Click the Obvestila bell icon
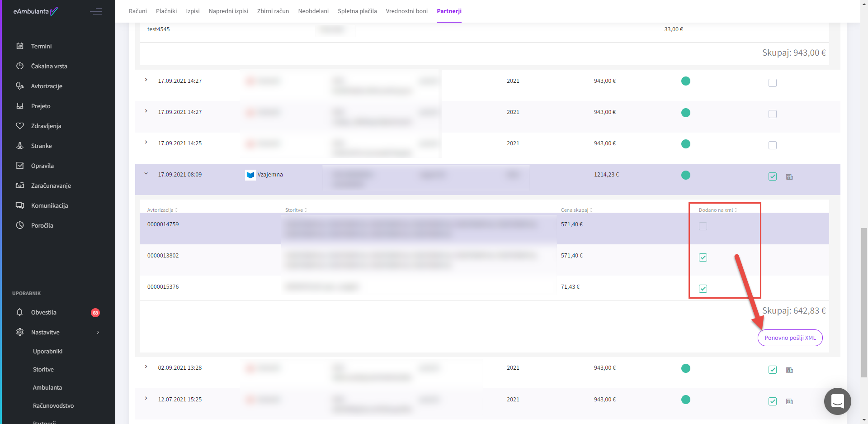868x424 pixels. (x=20, y=312)
